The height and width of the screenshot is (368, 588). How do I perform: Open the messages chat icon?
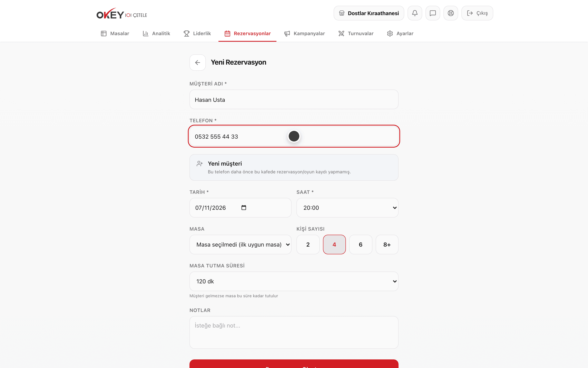pyautogui.click(x=433, y=13)
